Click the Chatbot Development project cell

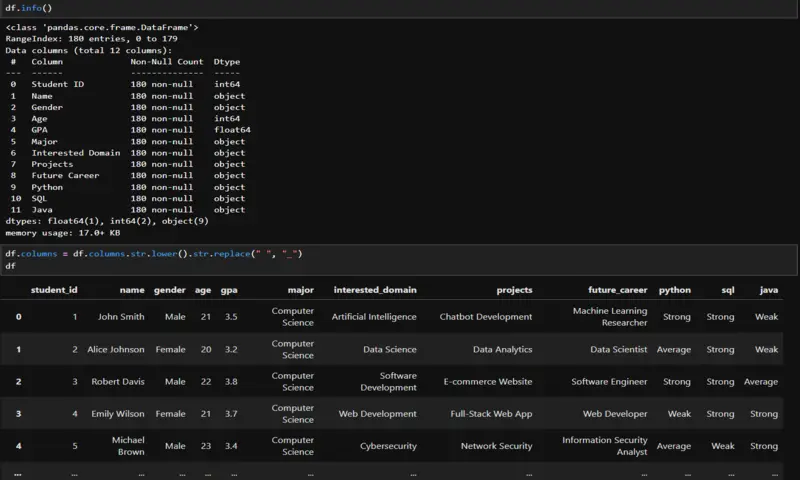tap(486, 317)
